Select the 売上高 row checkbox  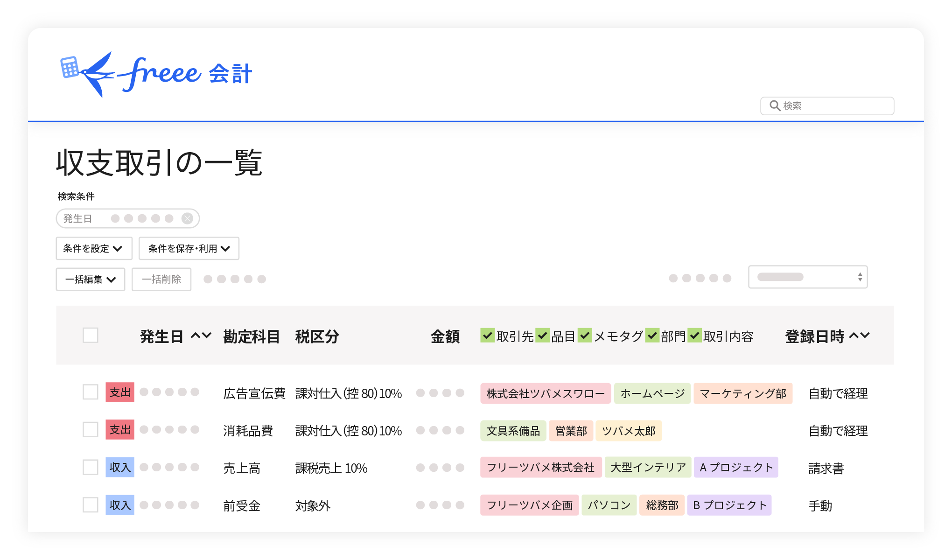click(x=91, y=467)
